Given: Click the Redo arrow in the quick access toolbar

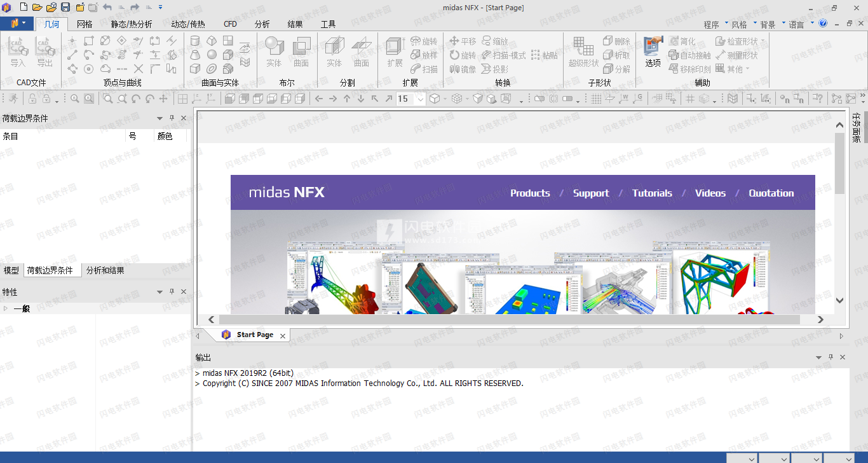Looking at the screenshot, I should (x=135, y=8).
